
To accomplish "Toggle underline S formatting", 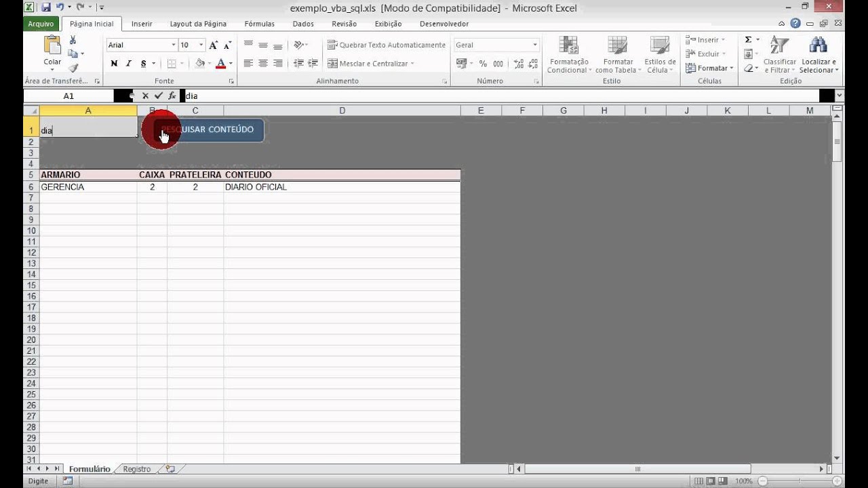I will pyautogui.click(x=143, y=64).
